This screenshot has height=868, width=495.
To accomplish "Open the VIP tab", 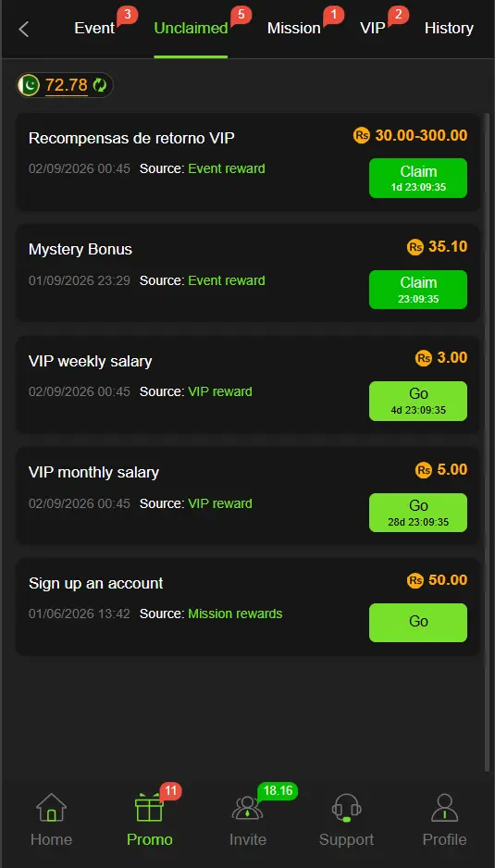I will pos(373,29).
